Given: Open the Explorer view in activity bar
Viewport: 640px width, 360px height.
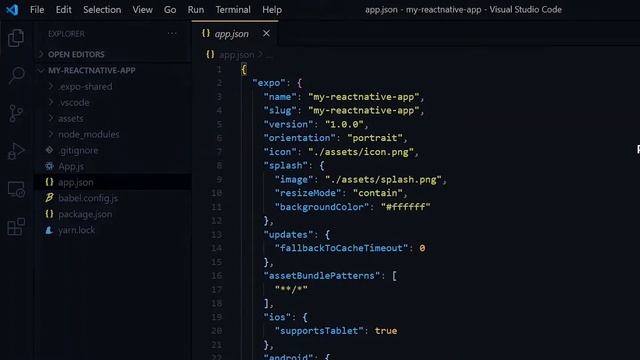Looking at the screenshot, I should (x=16, y=38).
